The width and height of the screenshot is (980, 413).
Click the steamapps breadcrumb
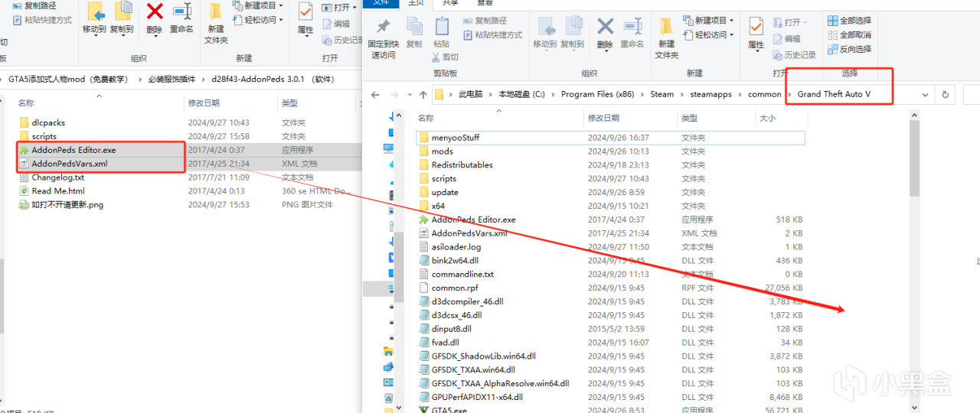711,95
